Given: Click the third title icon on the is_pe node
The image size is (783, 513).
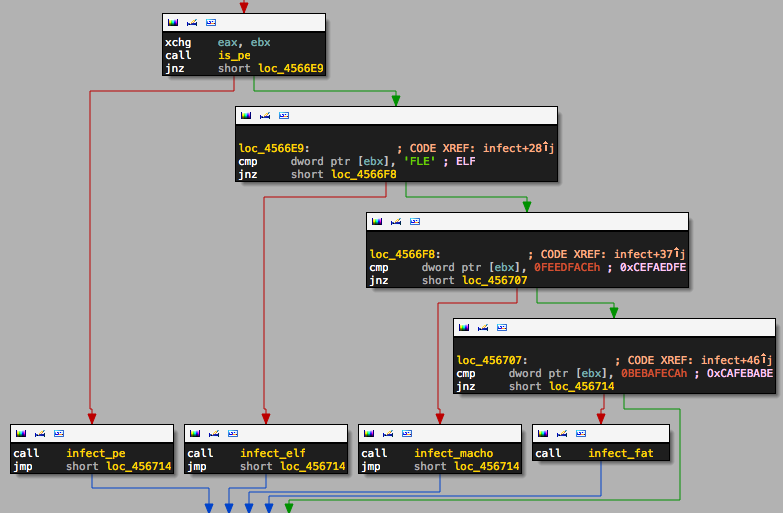Looking at the screenshot, I should (x=211, y=22).
